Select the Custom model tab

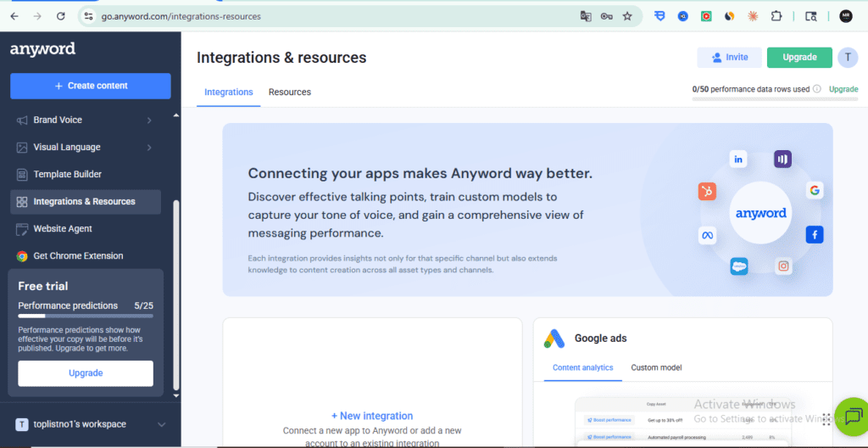(656, 367)
